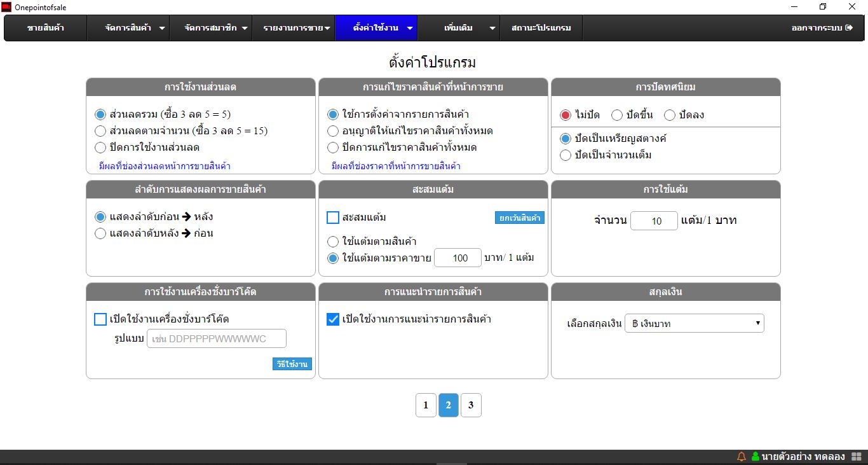Click the barcode format input field
868x465 pixels.
pyautogui.click(x=217, y=338)
